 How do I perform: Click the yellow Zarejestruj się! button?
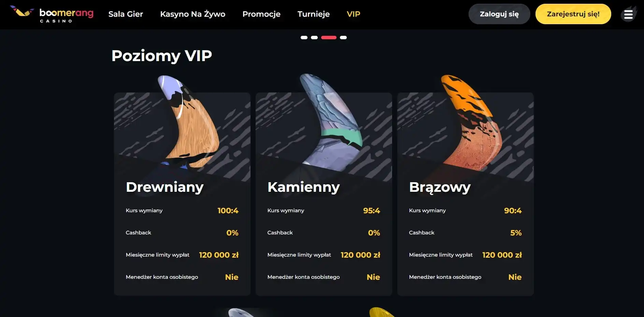tap(573, 14)
